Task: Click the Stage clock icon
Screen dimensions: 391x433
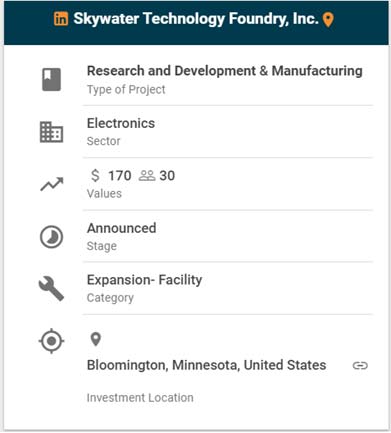Action: coord(51,237)
